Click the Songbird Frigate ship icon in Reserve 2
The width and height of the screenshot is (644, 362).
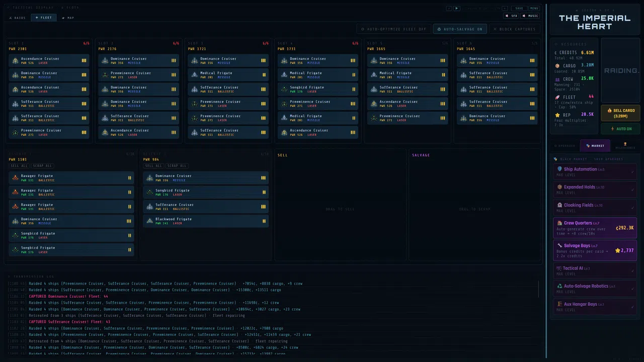(x=150, y=192)
